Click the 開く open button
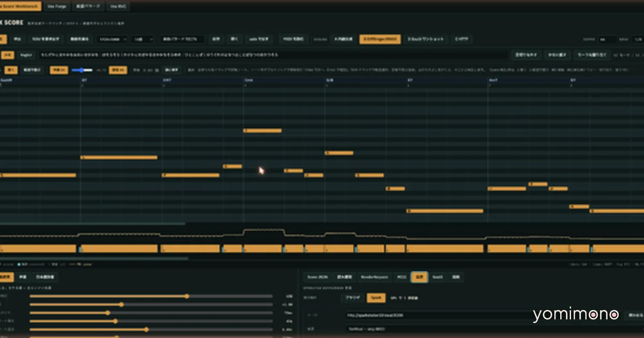The height and width of the screenshot is (338, 644). 235,39
